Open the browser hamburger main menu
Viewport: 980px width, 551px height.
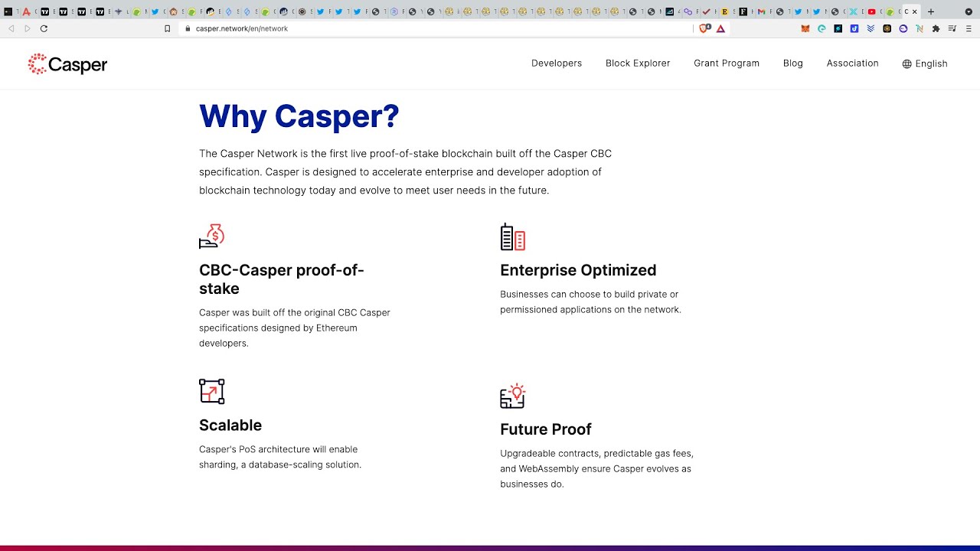pos(969,28)
